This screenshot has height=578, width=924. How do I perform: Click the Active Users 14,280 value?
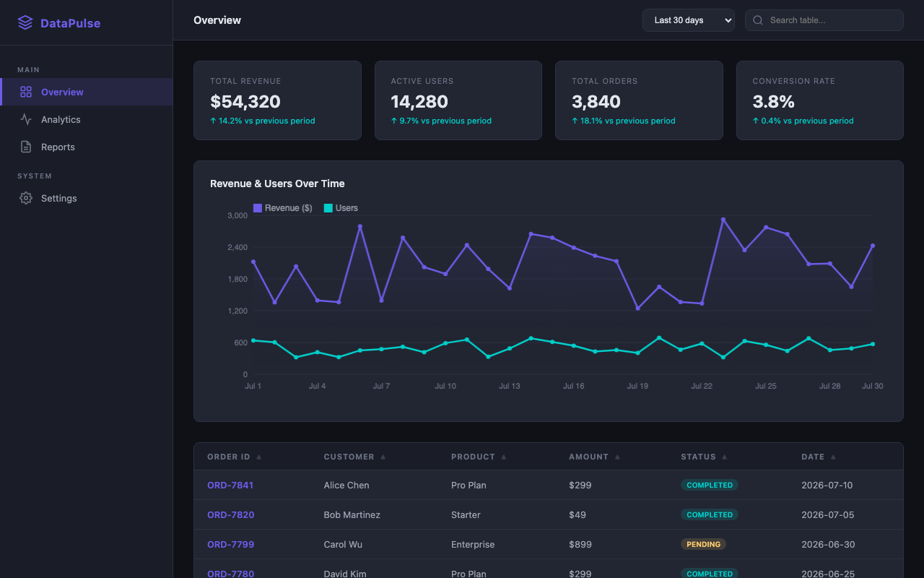(x=419, y=102)
